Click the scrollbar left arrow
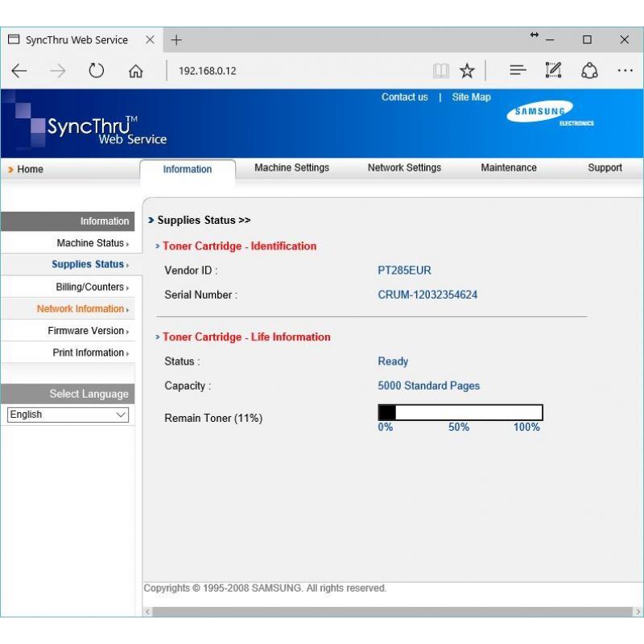This screenshot has height=644, width=644. click(147, 612)
